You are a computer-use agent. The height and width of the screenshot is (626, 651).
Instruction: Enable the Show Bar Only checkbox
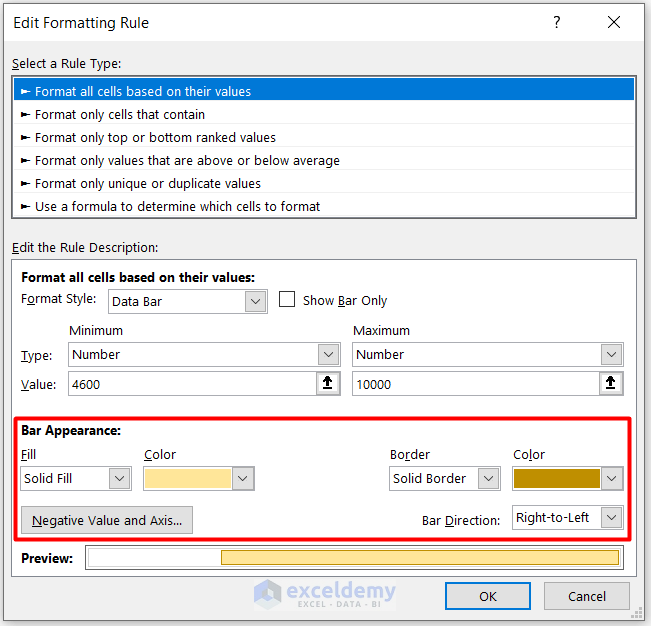click(x=287, y=300)
